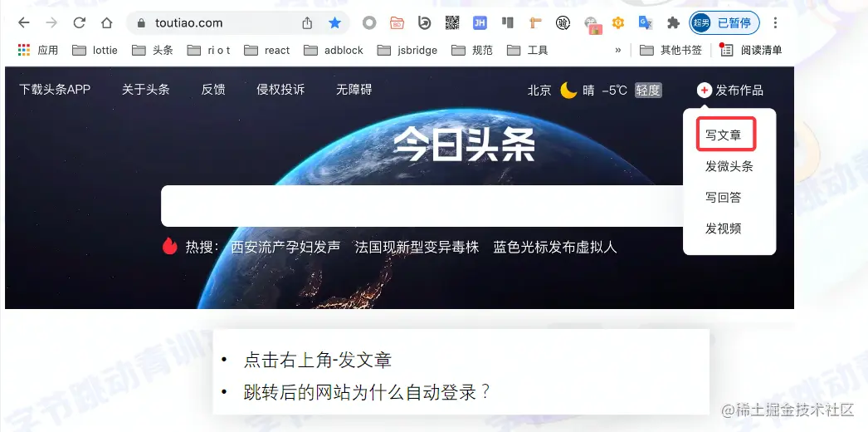The height and width of the screenshot is (432, 868).
Task: Open the circular arrow b extension
Action: tap(425, 22)
